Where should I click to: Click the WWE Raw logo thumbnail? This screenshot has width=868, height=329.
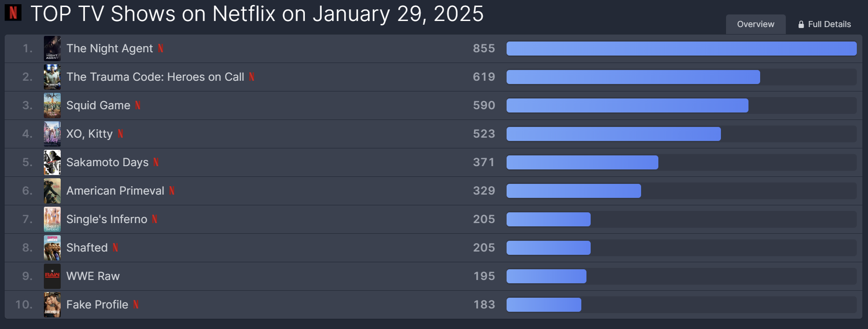[52, 276]
